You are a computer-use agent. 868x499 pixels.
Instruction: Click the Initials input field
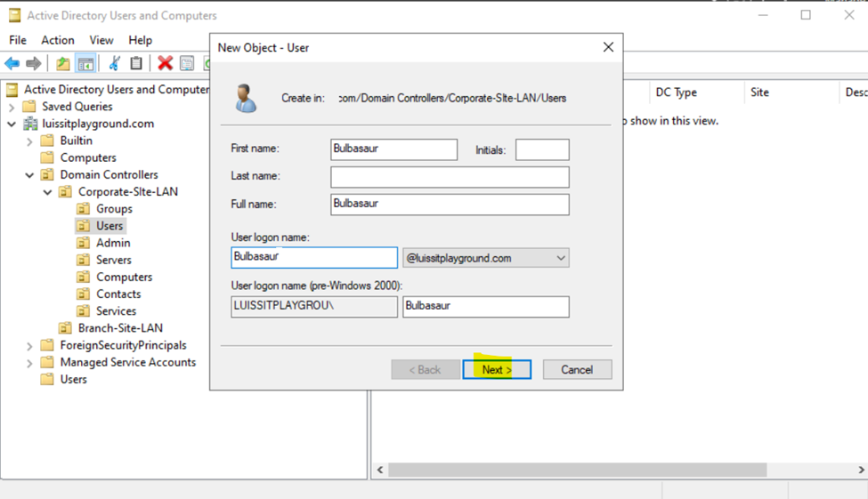point(542,149)
